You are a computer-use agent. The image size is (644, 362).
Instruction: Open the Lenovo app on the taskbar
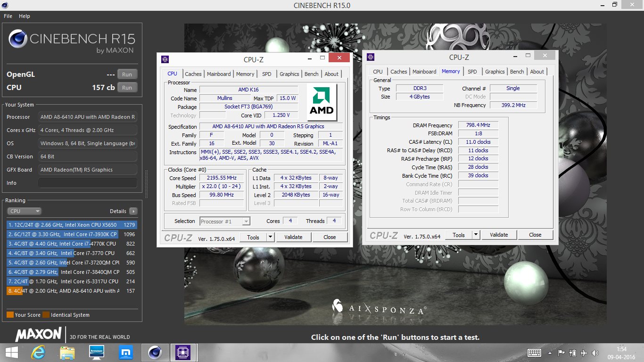pos(97,353)
